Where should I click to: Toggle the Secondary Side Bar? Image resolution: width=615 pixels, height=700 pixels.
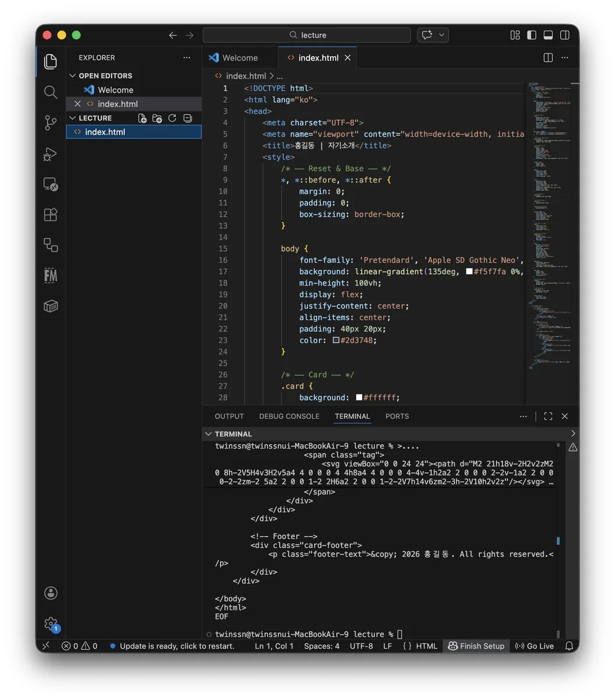coord(565,35)
